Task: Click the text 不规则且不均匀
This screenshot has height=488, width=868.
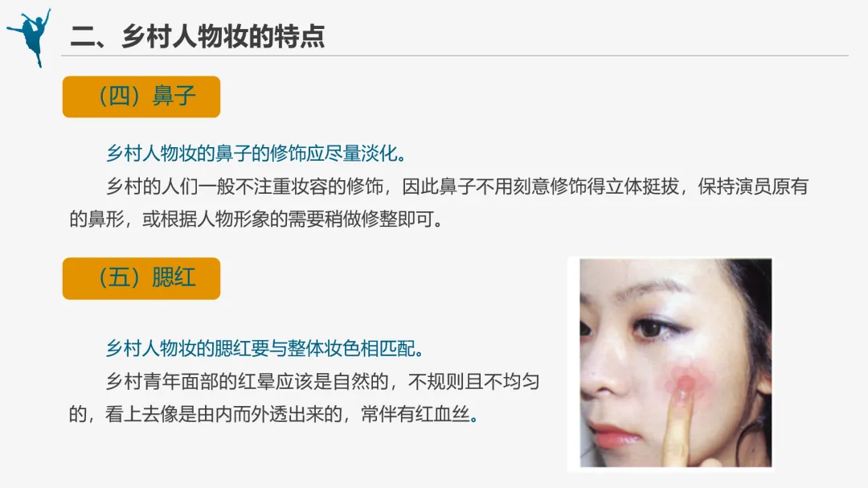Action: pyautogui.click(x=474, y=381)
